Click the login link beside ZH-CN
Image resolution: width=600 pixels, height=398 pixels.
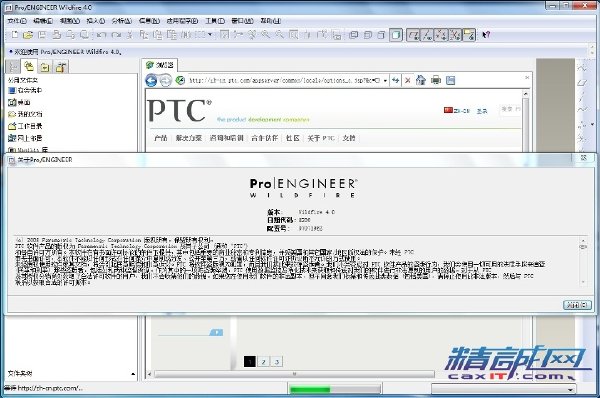[x=482, y=111]
